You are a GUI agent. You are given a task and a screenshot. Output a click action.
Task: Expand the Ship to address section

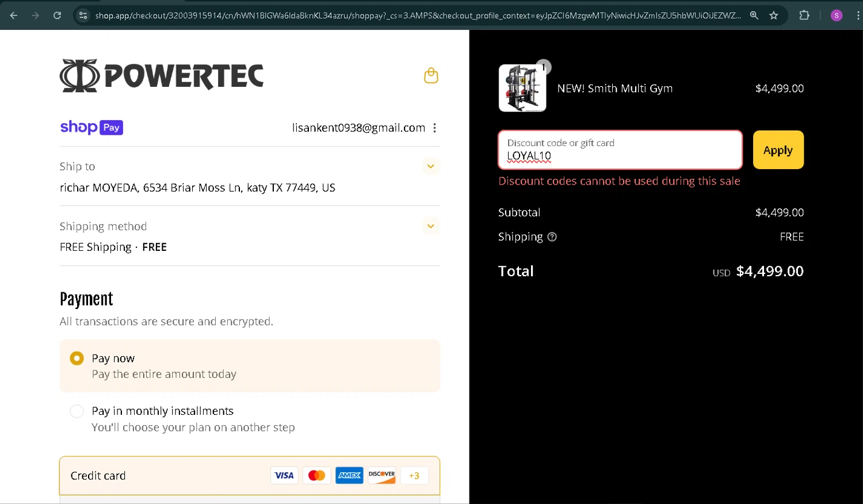[x=430, y=166]
